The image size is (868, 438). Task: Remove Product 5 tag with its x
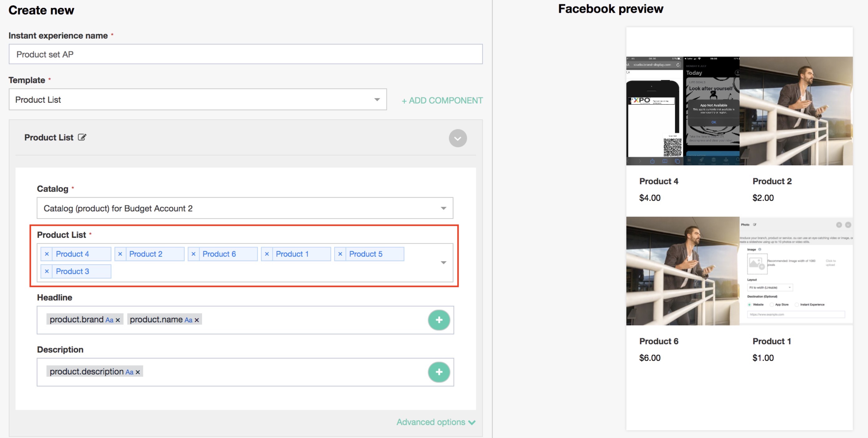pos(340,254)
